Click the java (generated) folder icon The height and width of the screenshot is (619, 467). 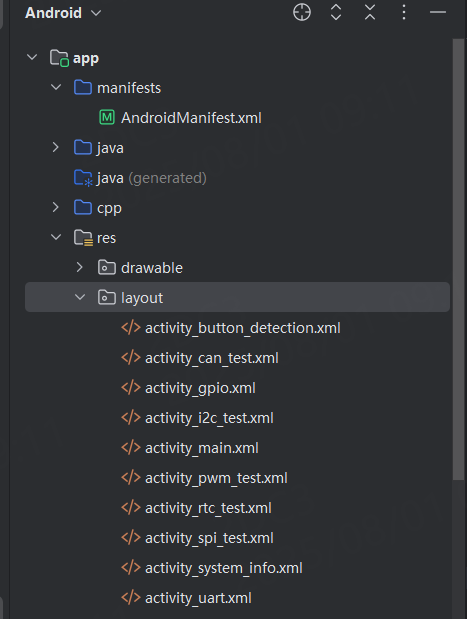click(x=84, y=178)
